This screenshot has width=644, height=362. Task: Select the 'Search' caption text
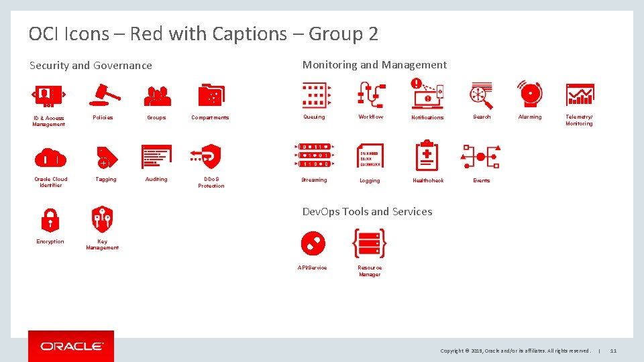point(482,117)
